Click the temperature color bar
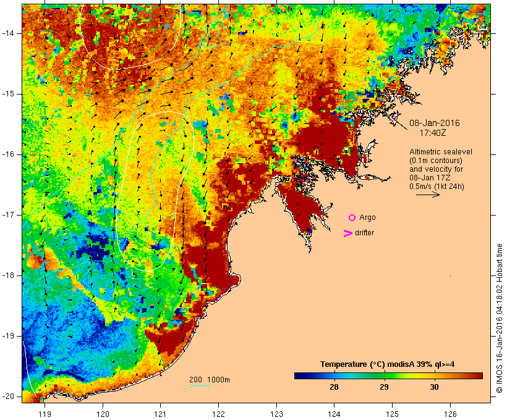507x420 pixels. [x=388, y=376]
